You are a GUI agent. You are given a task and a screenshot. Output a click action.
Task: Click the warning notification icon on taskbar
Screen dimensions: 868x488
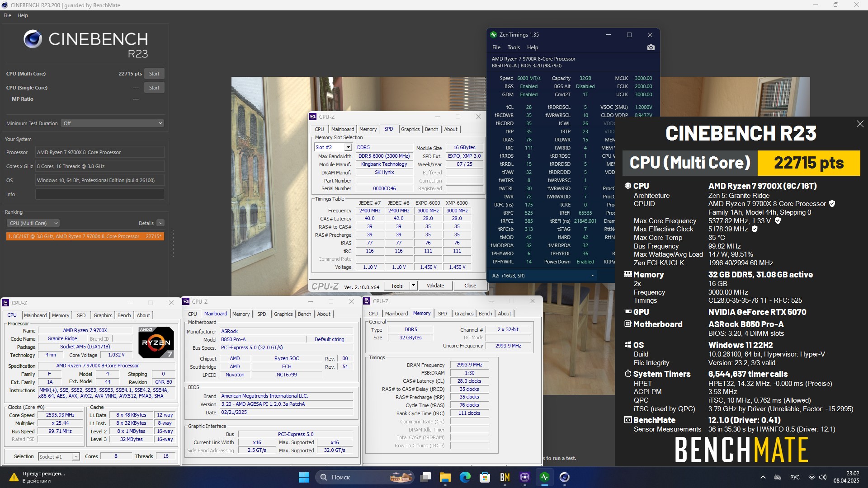[14, 477]
